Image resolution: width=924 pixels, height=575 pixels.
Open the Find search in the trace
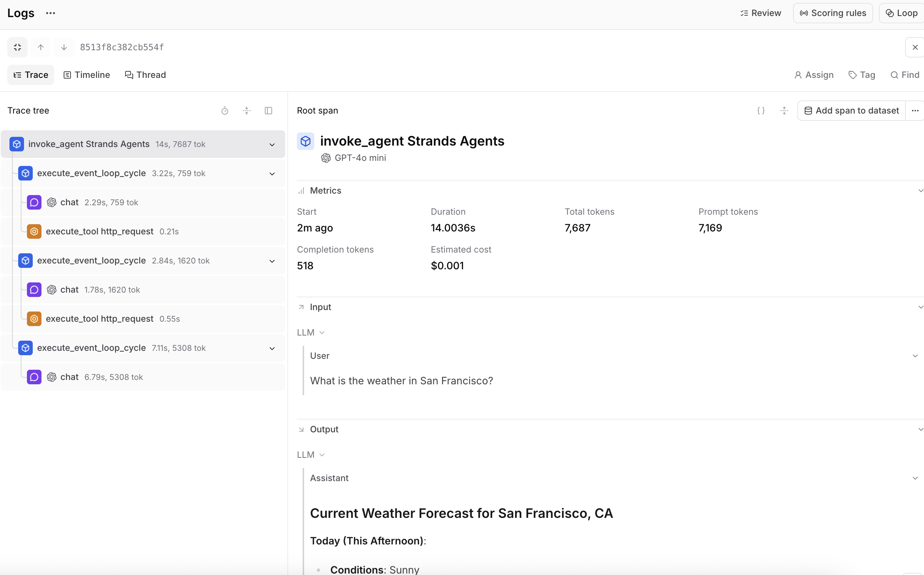[x=905, y=75]
